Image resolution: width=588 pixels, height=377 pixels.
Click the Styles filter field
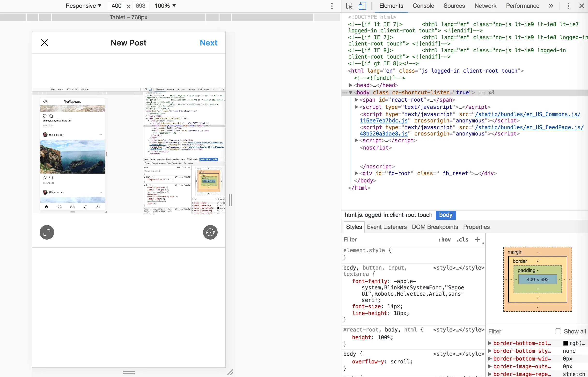point(389,239)
